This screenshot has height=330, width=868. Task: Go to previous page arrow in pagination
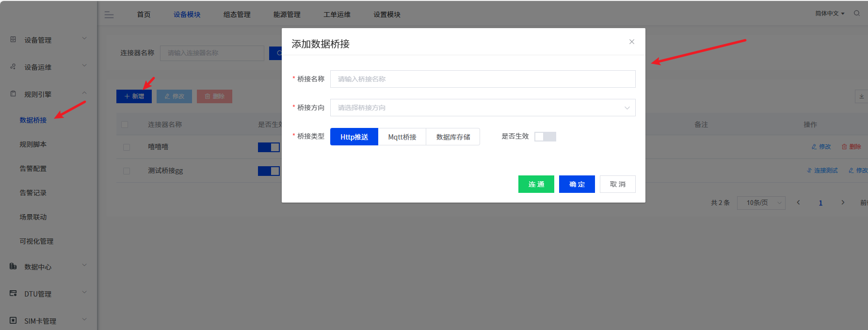[x=798, y=203]
